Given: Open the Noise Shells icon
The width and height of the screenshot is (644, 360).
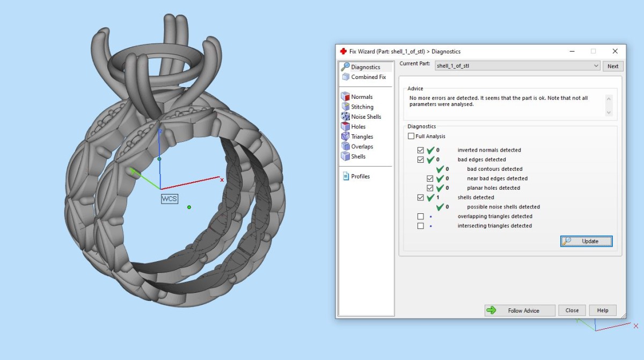Looking at the screenshot, I should [346, 117].
